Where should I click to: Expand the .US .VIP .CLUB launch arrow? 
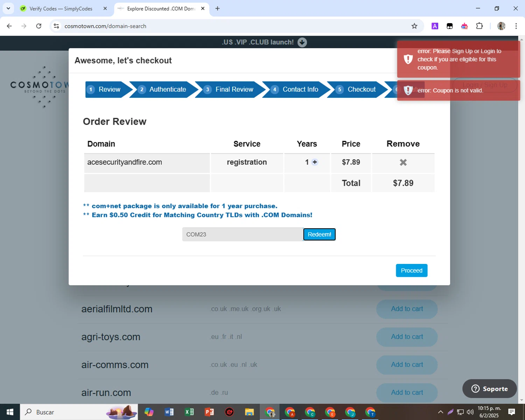[x=302, y=42]
